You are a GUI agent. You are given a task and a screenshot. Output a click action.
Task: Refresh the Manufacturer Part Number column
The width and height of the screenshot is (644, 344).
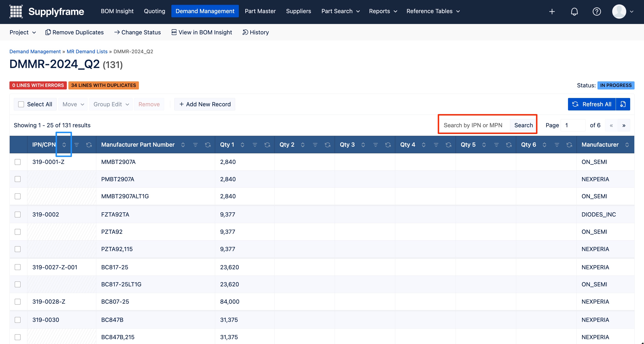pos(208,145)
